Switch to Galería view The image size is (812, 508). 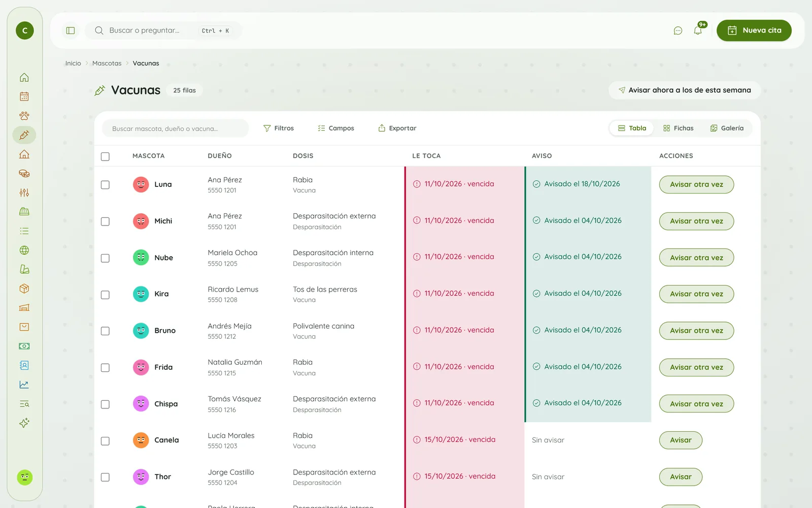point(727,128)
